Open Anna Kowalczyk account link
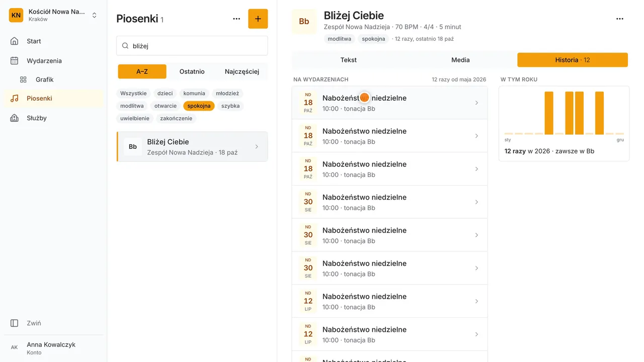This screenshot has width=644, height=362. point(53,347)
